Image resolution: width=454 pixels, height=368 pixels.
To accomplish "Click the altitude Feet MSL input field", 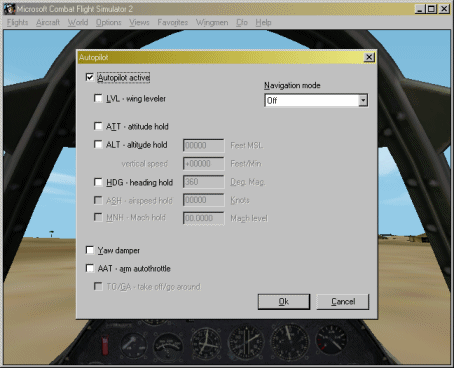I will click(203, 145).
